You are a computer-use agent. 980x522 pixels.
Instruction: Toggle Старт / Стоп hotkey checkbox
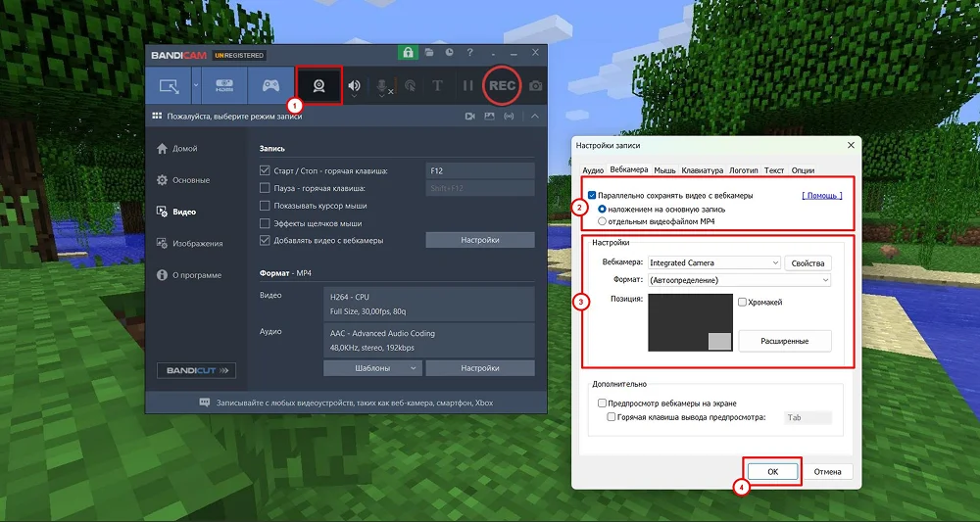click(x=265, y=170)
